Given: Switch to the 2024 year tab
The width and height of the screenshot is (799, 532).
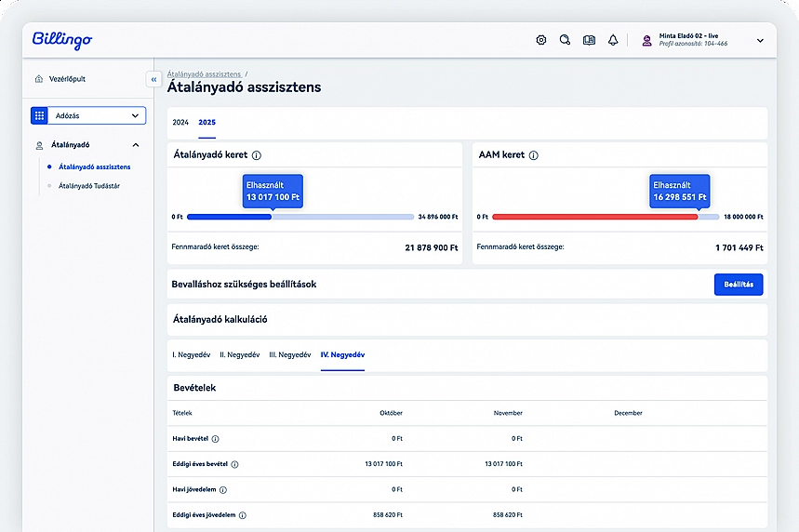Looking at the screenshot, I should point(180,123).
